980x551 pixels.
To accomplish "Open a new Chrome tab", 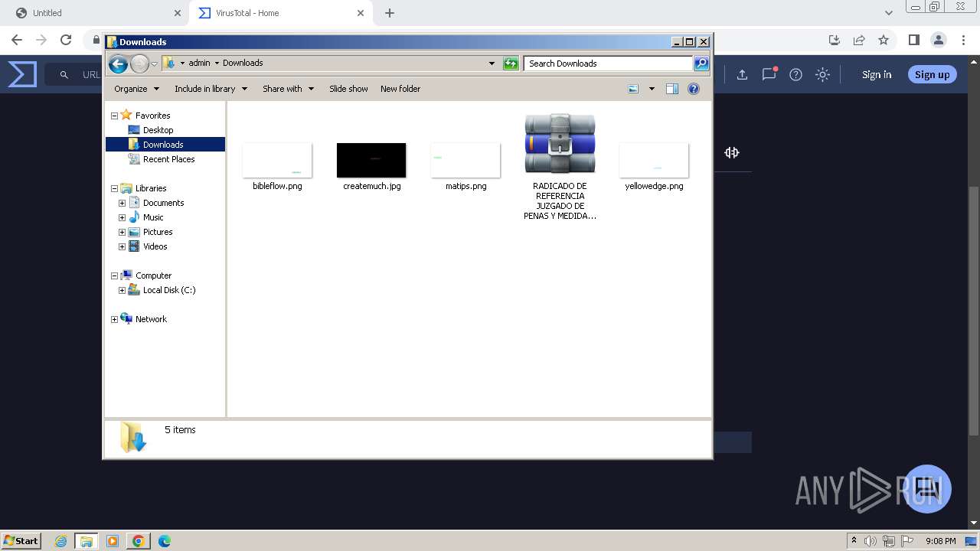I will coord(390,13).
